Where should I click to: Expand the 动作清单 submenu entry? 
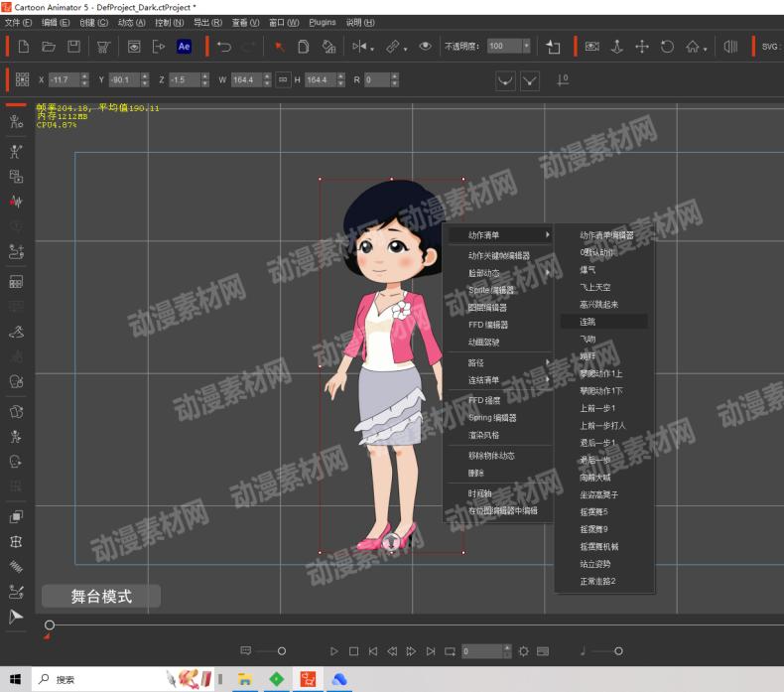(499, 235)
